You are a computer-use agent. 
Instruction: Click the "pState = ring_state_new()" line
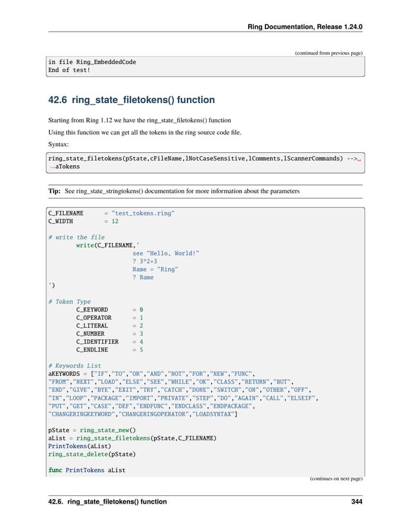[92, 430]
